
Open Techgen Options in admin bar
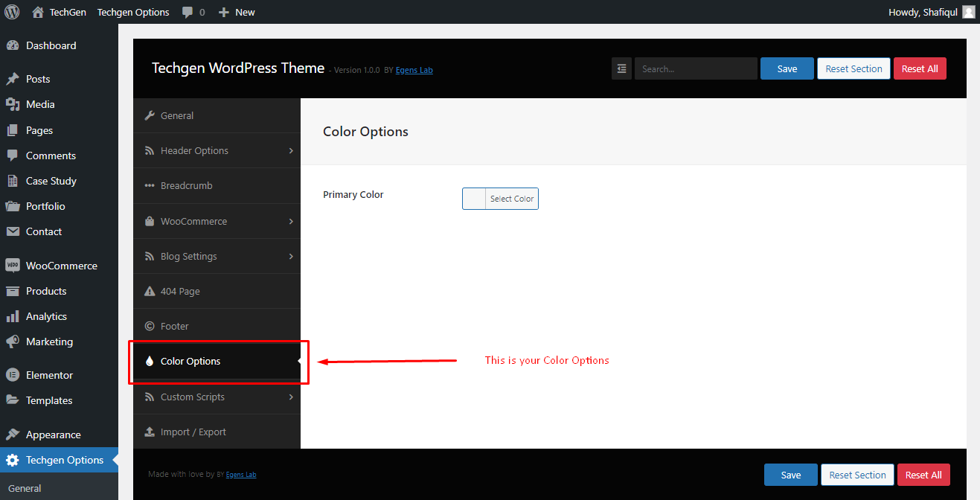tap(133, 12)
